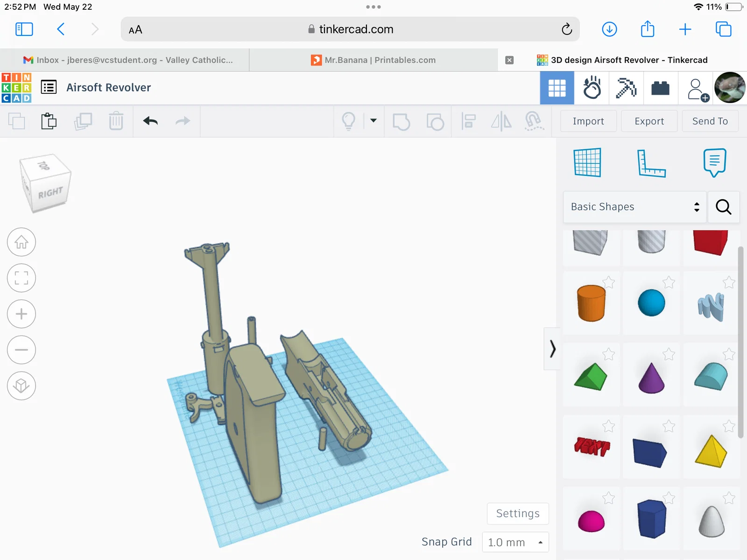Image resolution: width=747 pixels, height=560 pixels.
Task: Open the Send To options
Action: [710, 121]
